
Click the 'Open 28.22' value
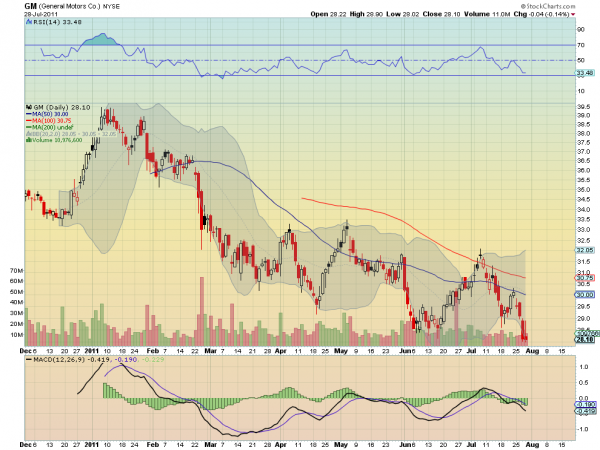pyautogui.click(x=328, y=14)
